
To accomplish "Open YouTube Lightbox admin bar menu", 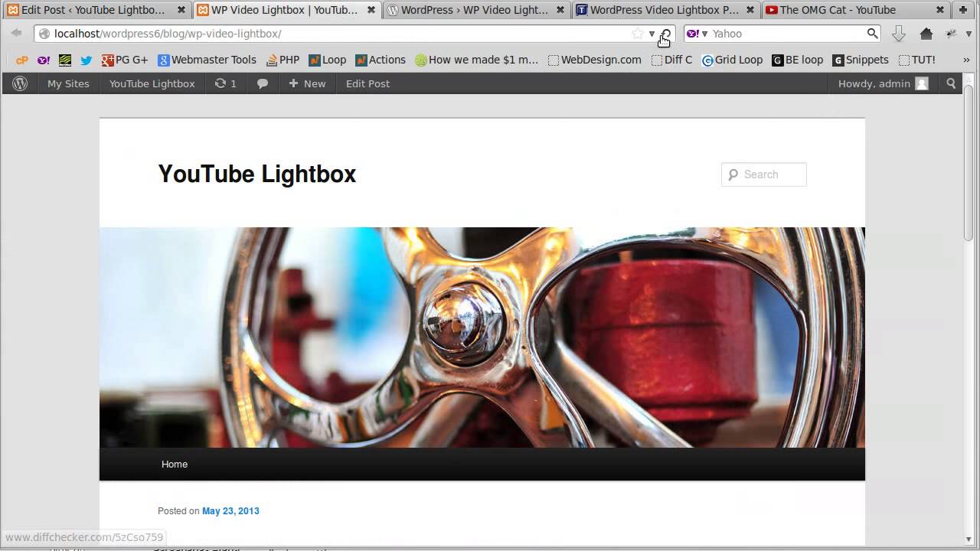I will click(152, 83).
